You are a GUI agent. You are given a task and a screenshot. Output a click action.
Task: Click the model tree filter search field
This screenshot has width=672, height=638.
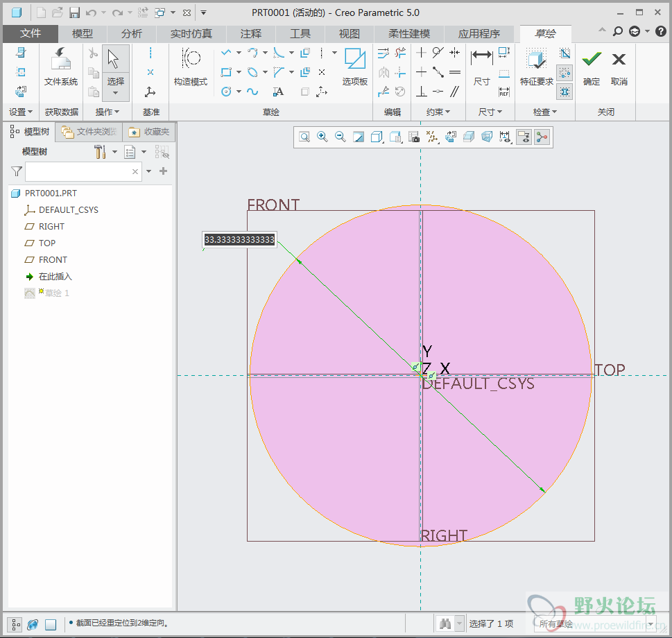pyautogui.click(x=84, y=171)
